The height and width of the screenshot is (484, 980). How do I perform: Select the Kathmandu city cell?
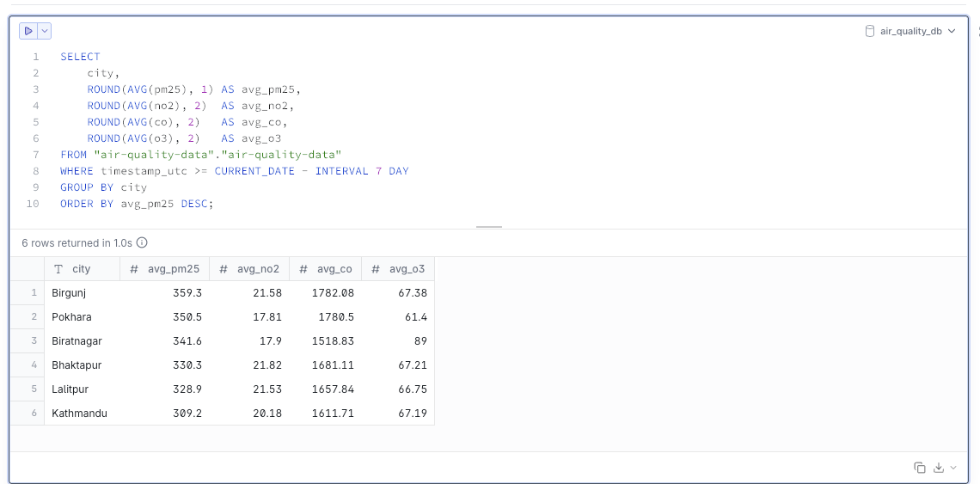pyautogui.click(x=79, y=414)
